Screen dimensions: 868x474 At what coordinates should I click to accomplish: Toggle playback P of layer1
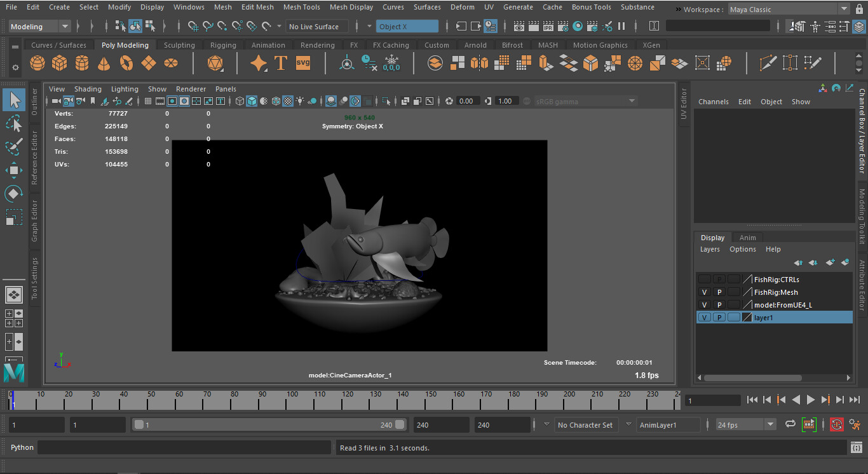tap(719, 317)
